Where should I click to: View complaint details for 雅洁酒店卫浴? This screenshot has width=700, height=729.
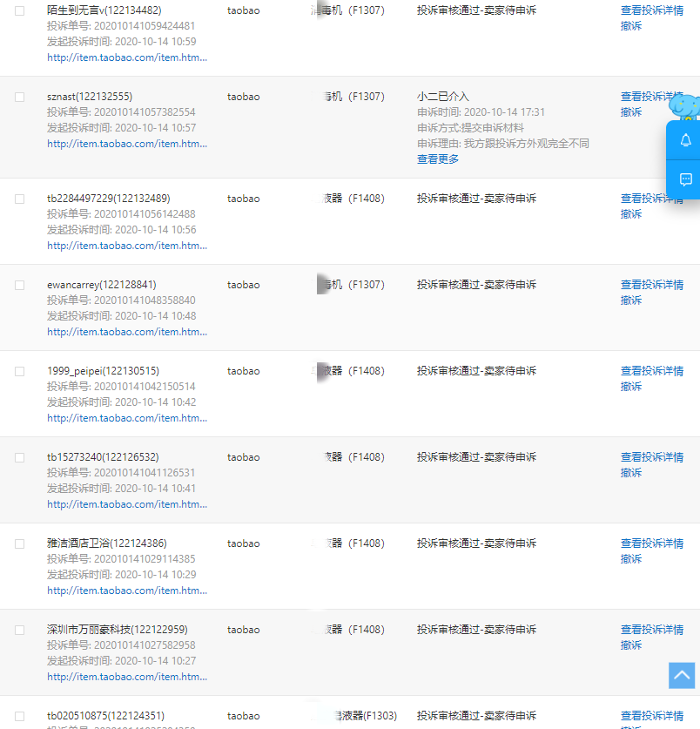651,543
